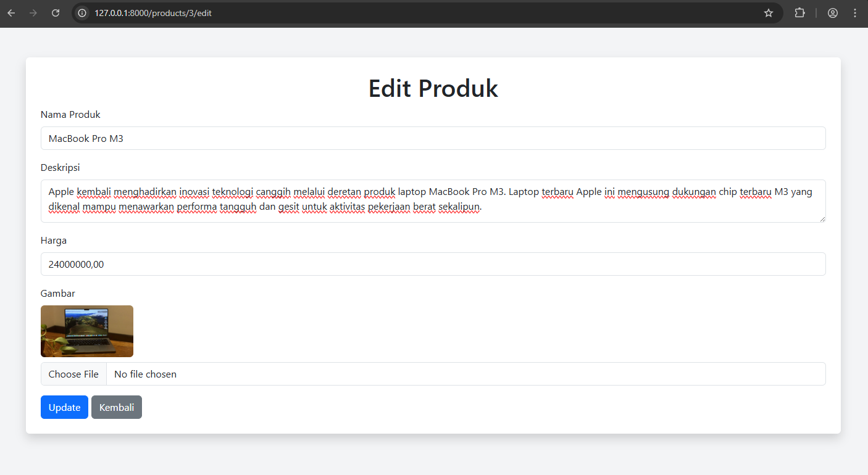The width and height of the screenshot is (868, 475).
Task: Click inside the Deskripsi text area
Action: 432,200
